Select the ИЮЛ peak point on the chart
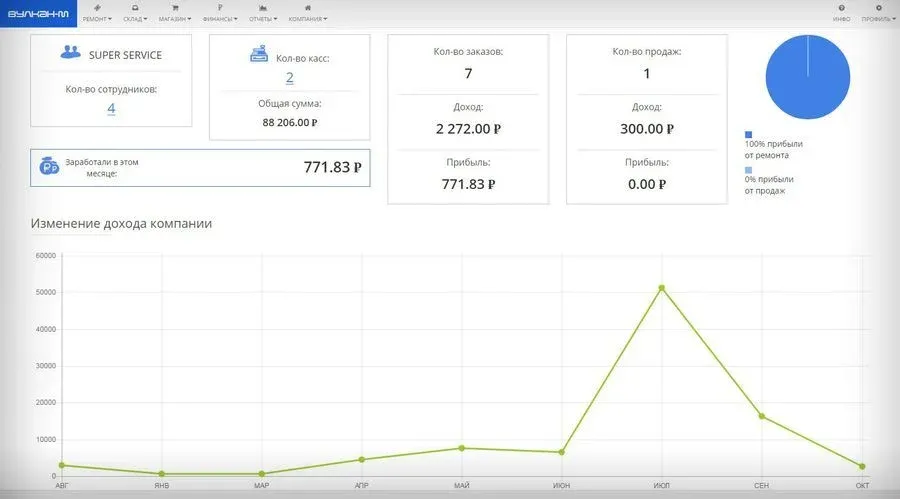 tap(661, 288)
